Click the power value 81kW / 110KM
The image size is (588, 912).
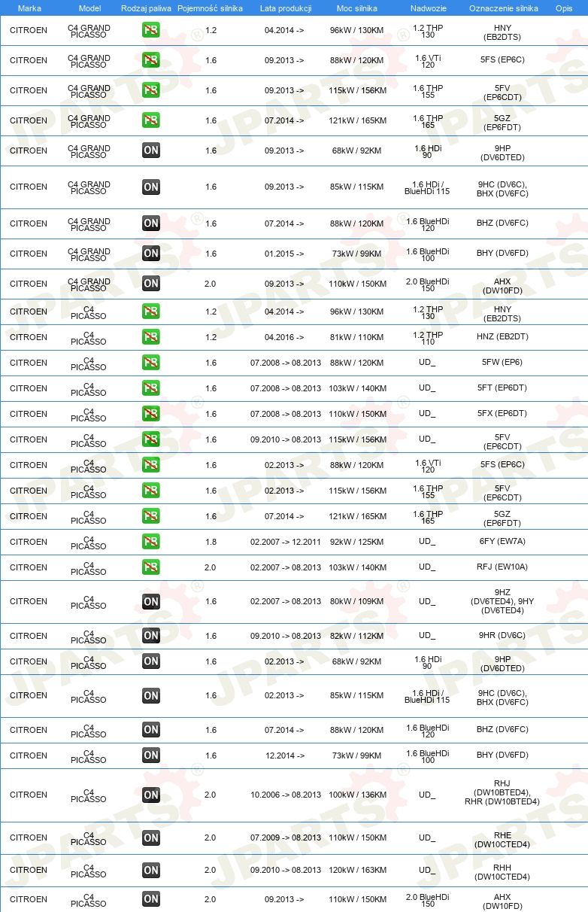pyautogui.click(x=357, y=337)
